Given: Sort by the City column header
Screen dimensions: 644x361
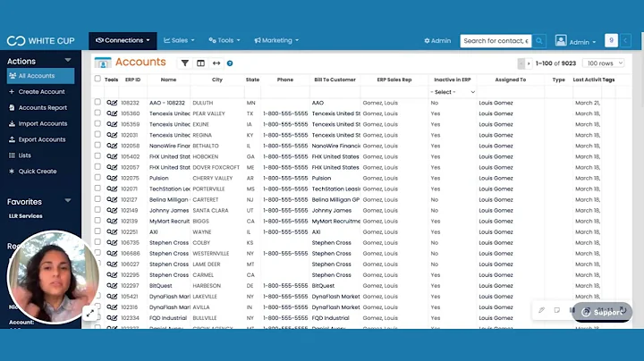Looking at the screenshot, I should point(216,80).
